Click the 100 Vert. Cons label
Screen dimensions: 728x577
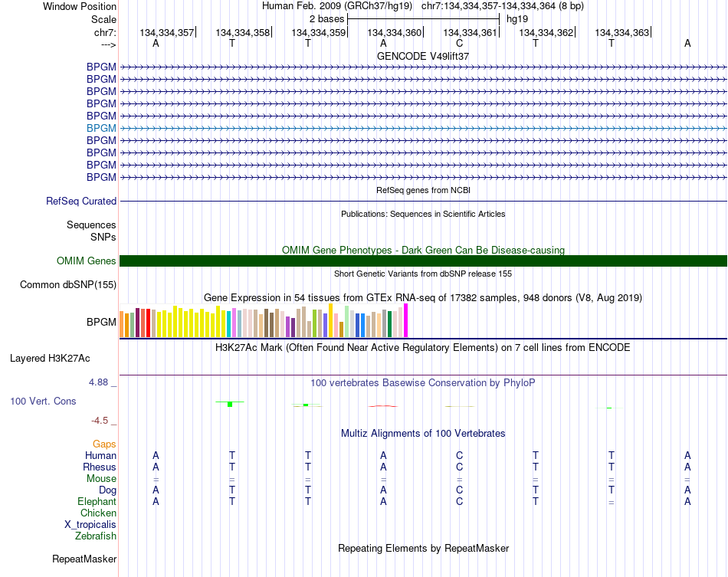tap(43, 401)
